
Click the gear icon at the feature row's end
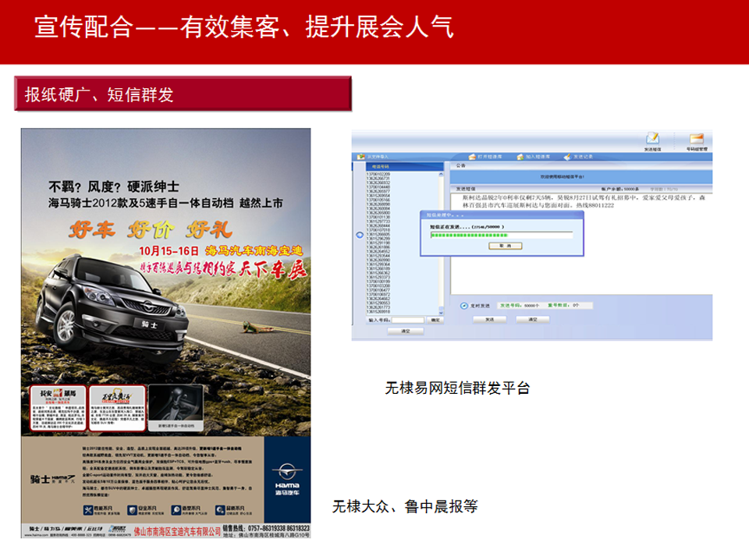[x=220, y=510]
